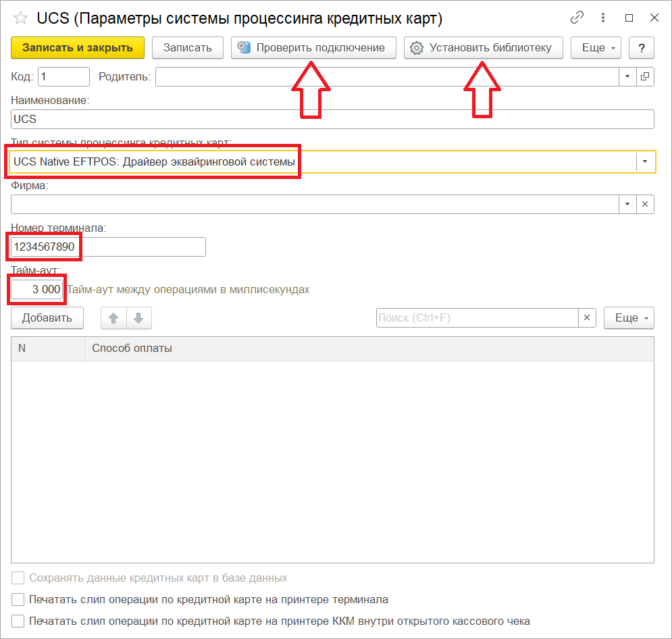Add this form to favorites with the star
Image resolution: width=672 pixels, height=639 pixels.
pyautogui.click(x=20, y=18)
